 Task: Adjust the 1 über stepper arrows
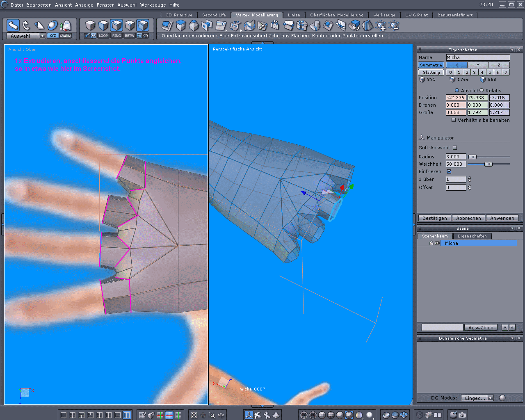click(470, 179)
